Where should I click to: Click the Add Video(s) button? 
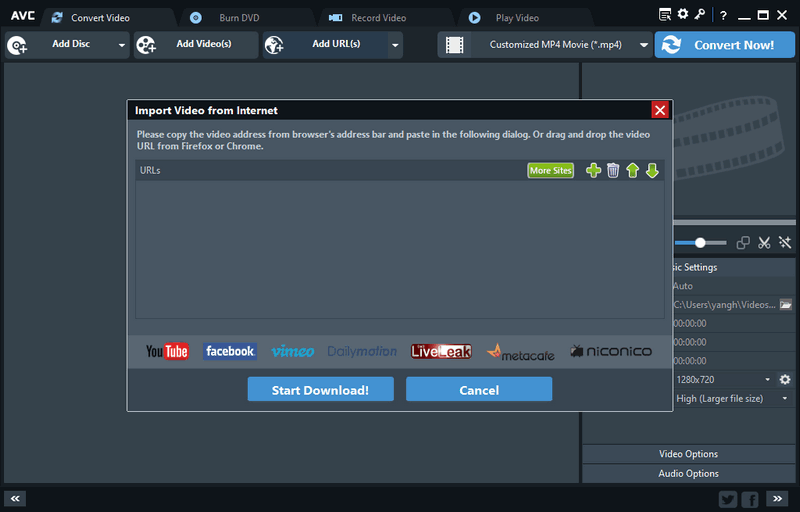[196, 45]
